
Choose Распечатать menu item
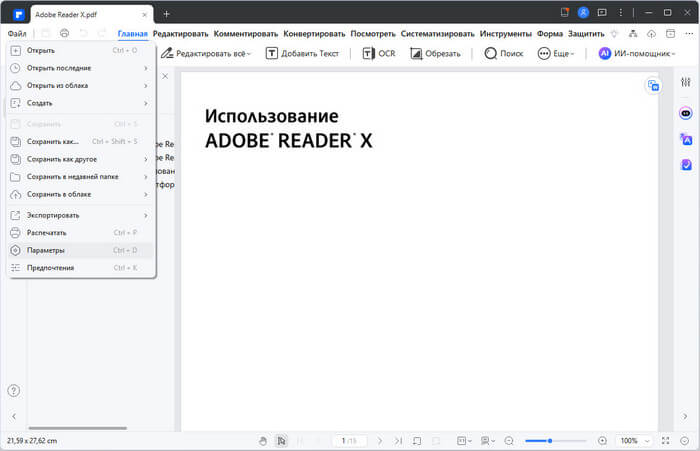tap(81, 233)
